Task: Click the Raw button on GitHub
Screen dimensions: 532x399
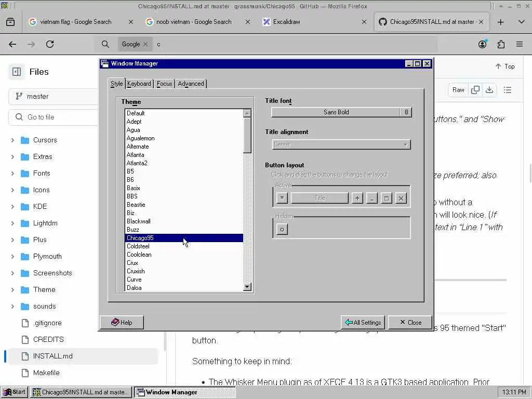Action: point(458,90)
